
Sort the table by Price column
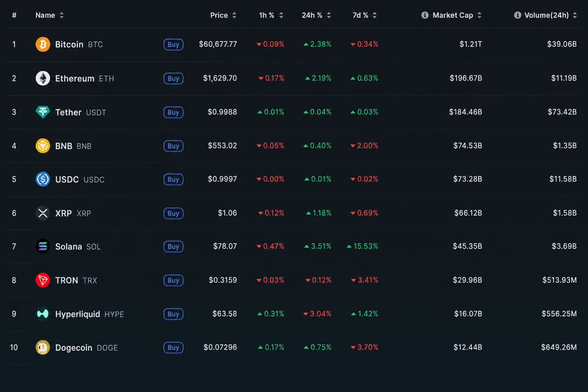point(223,15)
